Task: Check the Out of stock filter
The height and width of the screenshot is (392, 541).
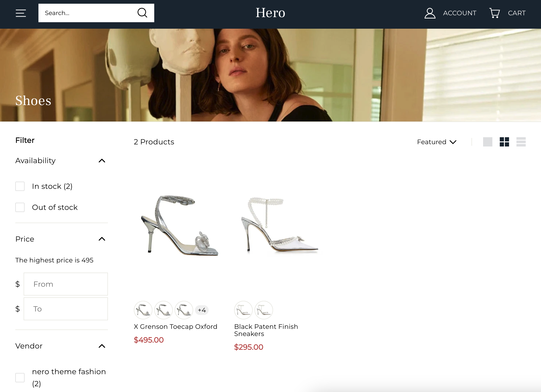Action: coord(20,207)
